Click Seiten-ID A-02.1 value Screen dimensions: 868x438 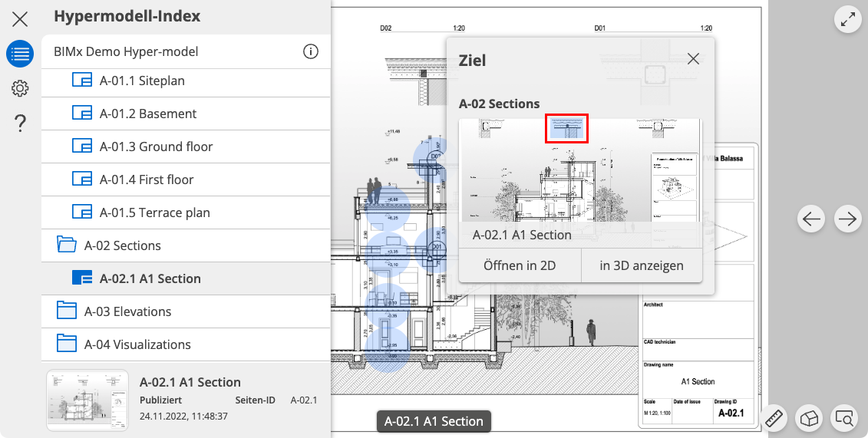304,400
